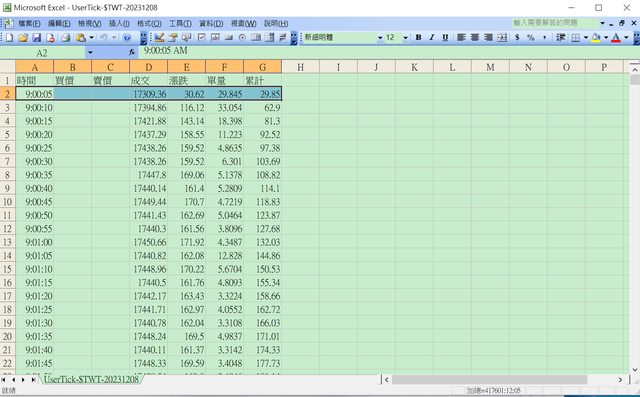Screen dimensions: 640x397
Task: Select column H header
Action: (x=300, y=67)
